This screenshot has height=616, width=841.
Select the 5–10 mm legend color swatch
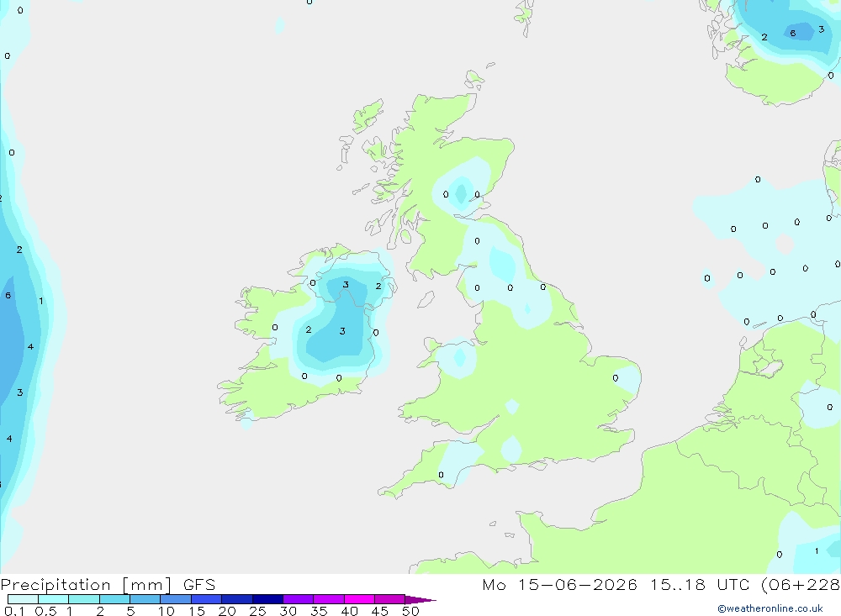coord(145,599)
